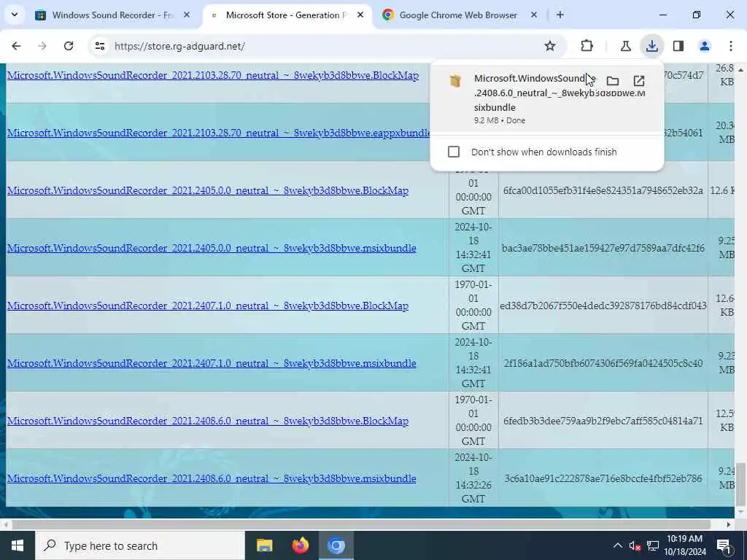Open the Extensions puzzle icon

point(587,46)
